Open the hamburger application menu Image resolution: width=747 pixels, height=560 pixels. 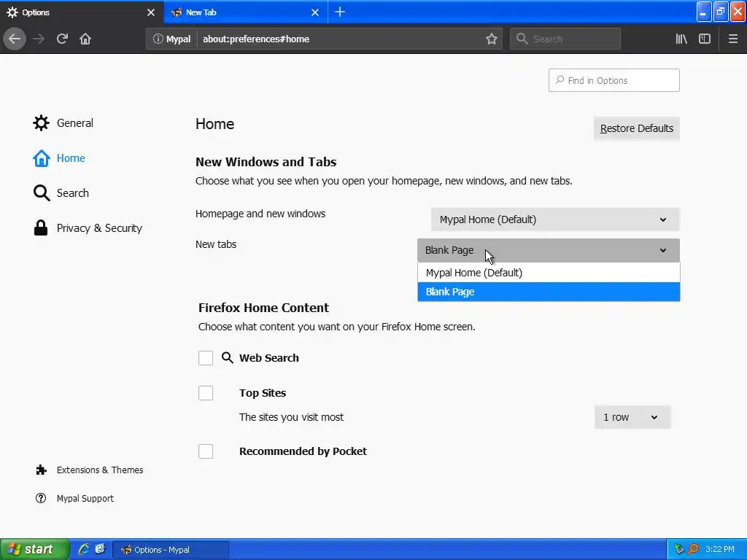pos(733,39)
